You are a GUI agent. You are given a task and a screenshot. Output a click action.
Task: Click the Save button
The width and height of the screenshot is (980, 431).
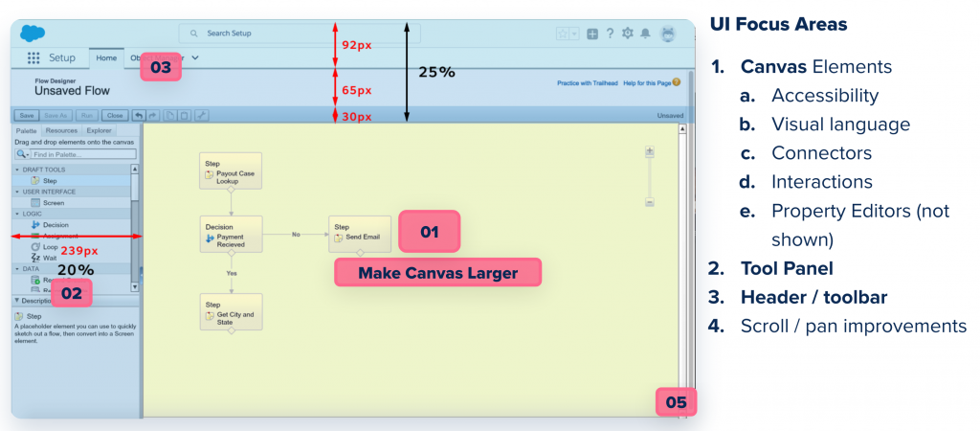tap(27, 116)
